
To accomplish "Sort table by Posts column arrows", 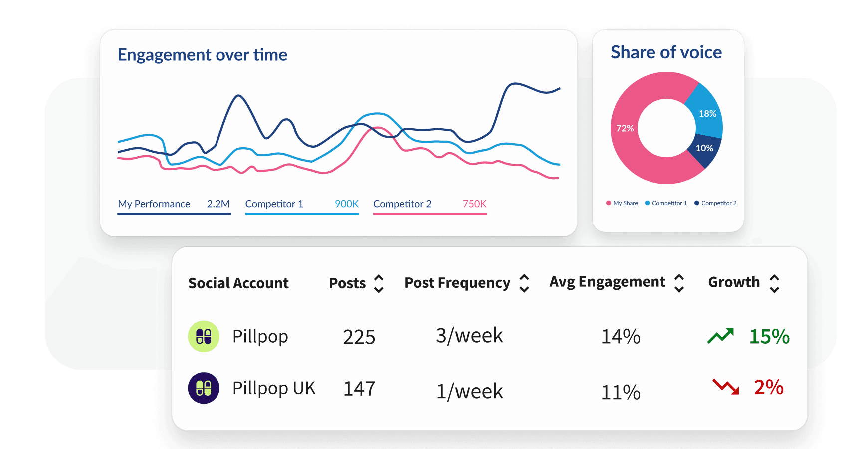I will point(379,283).
